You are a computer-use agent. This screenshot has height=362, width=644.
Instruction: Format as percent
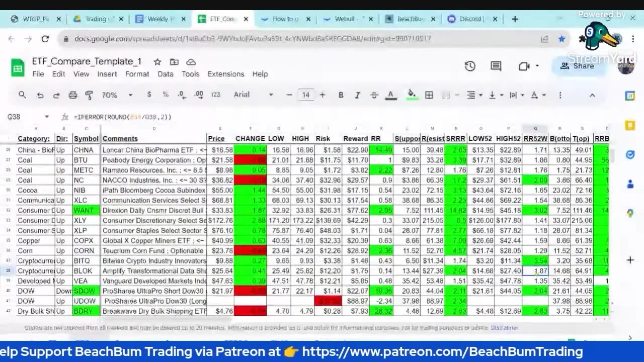point(165,95)
